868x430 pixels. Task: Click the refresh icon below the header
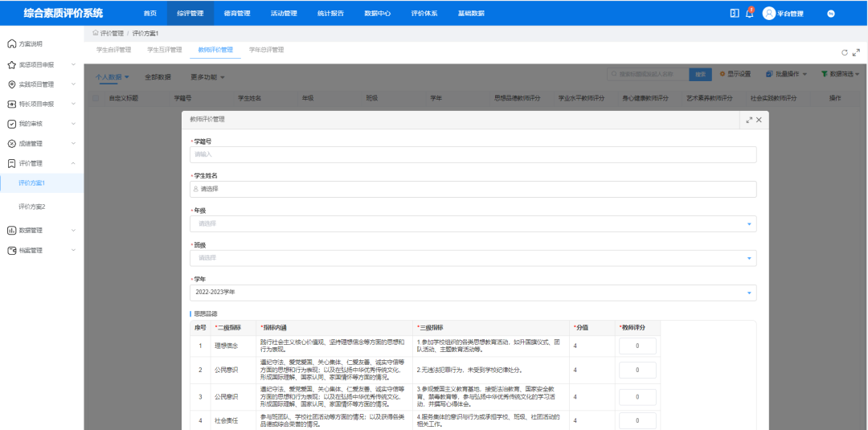tap(845, 52)
